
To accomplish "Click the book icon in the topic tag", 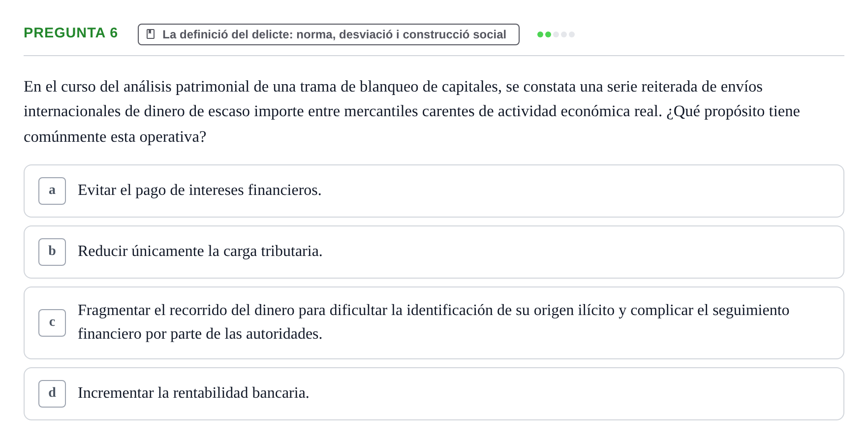I will point(151,34).
